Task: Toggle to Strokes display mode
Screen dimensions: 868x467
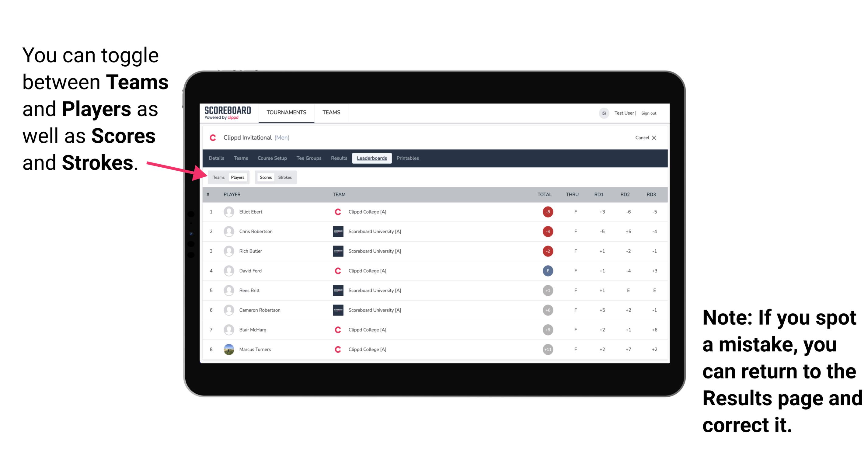Action: 286,176
